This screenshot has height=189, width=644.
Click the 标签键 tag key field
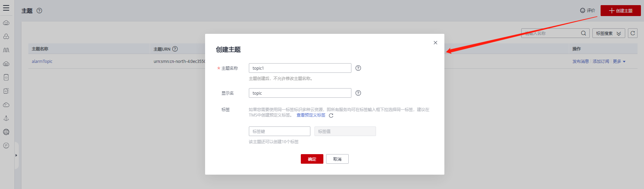pos(279,131)
